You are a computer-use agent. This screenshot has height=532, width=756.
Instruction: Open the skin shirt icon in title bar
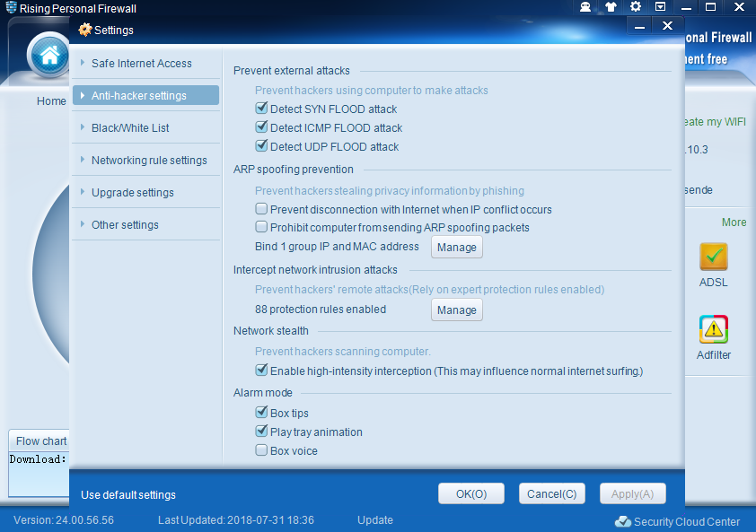[611, 7]
